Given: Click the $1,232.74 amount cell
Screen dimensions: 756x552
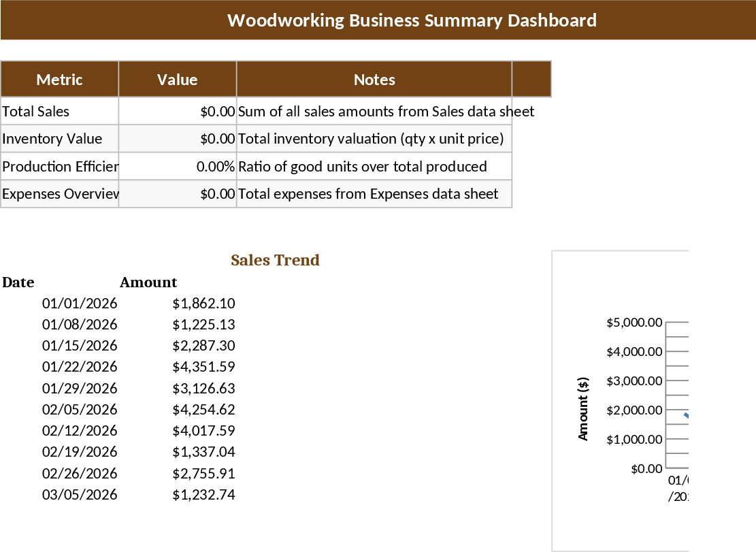Looking at the screenshot, I should tap(204, 494).
